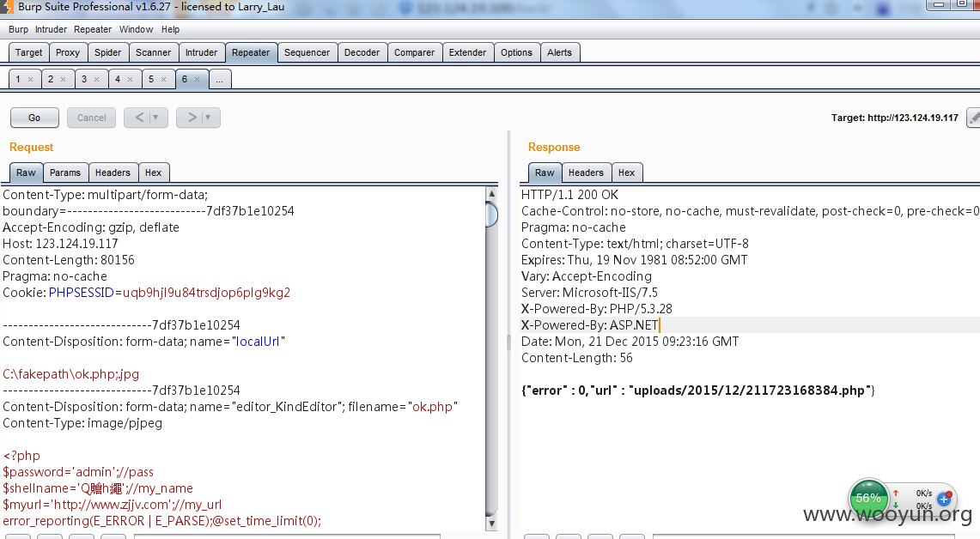Select Repeater request tab 4
Viewport: 980px width, 539px height.
[x=118, y=79]
